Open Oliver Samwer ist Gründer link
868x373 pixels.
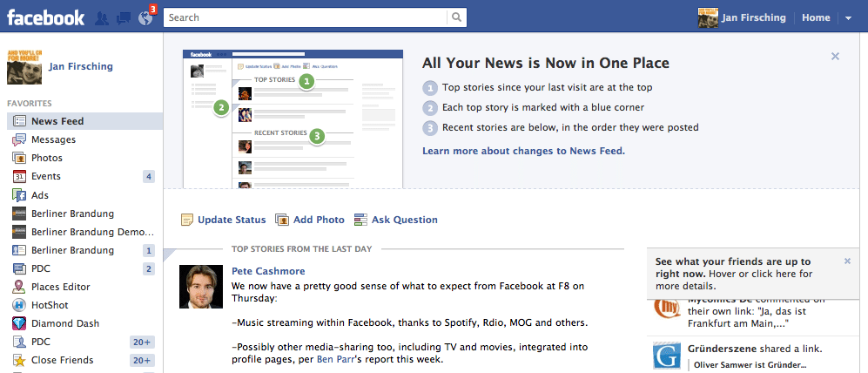(x=750, y=365)
